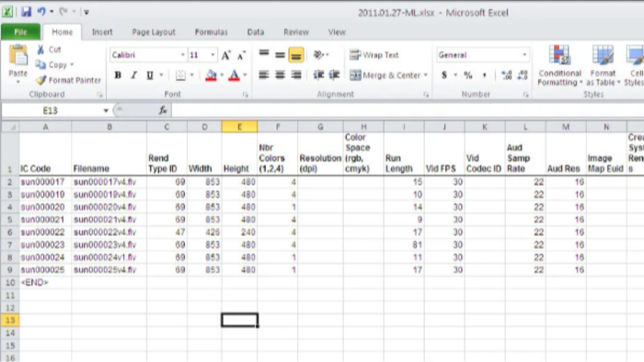Open Conditional Formatting menu

(559, 65)
